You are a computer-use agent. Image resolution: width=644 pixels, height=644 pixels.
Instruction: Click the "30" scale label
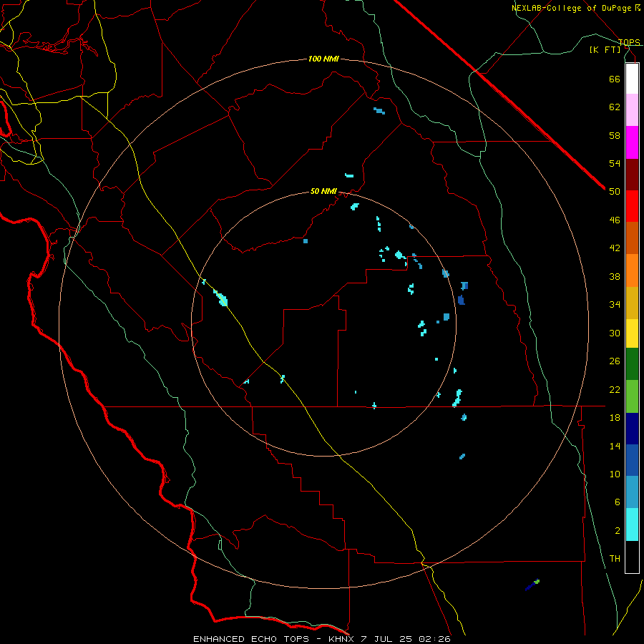615,333
